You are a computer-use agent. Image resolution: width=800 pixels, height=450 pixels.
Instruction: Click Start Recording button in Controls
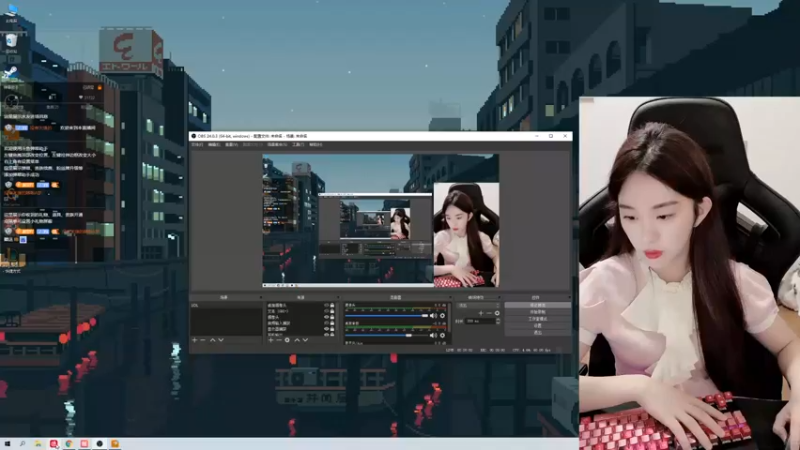pyautogui.click(x=538, y=312)
